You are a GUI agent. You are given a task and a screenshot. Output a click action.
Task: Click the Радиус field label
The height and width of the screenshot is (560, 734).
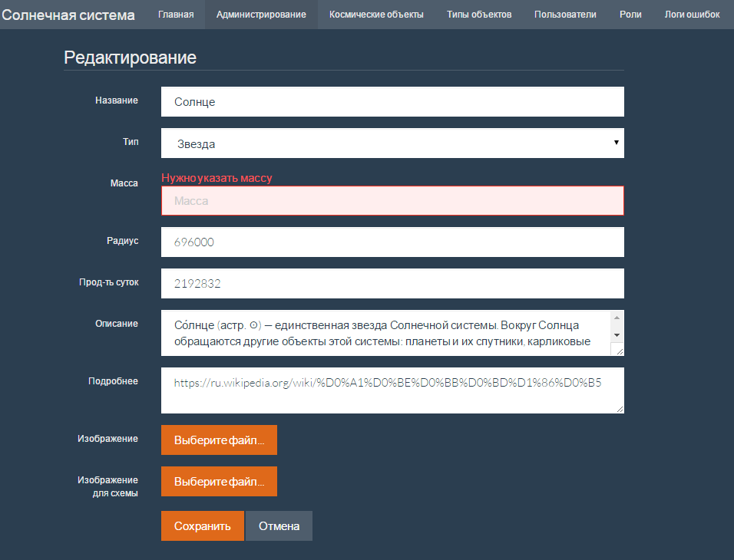[123, 240]
